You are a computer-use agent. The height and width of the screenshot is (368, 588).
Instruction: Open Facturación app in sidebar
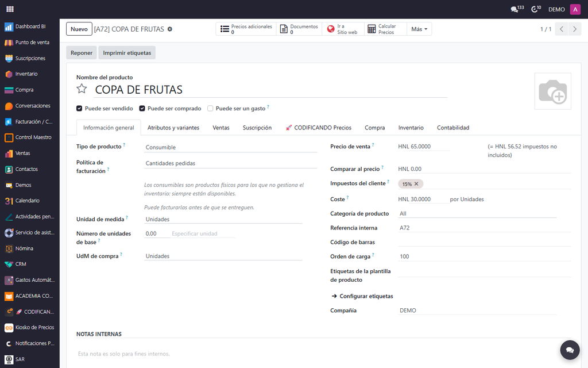point(30,122)
